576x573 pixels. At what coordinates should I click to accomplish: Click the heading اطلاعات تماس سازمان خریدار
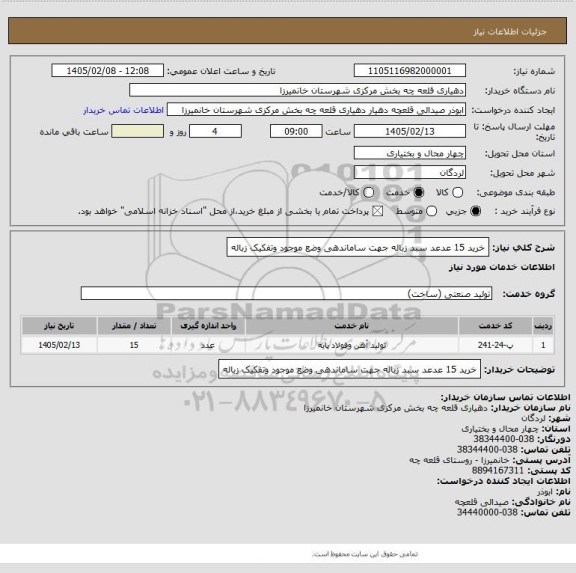505,397
